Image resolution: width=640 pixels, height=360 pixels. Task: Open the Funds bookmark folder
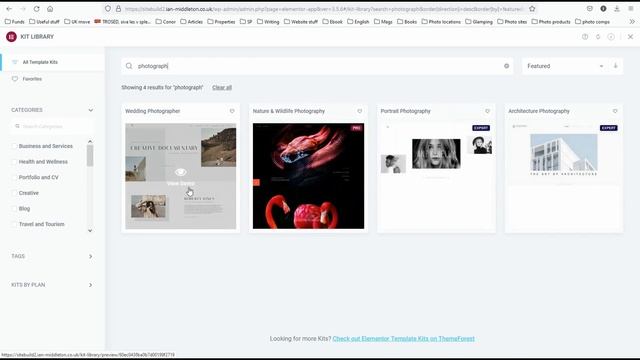coord(15,22)
